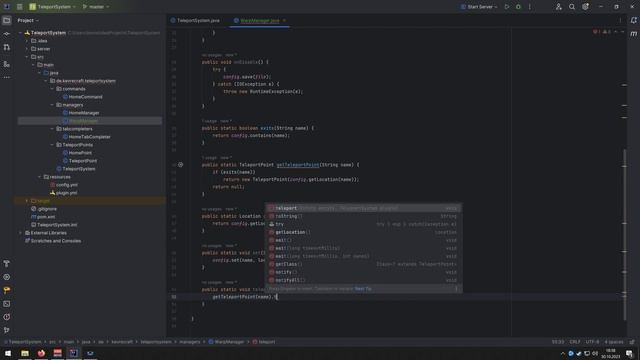
Task: Open Windows Start menu
Action: (8, 353)
